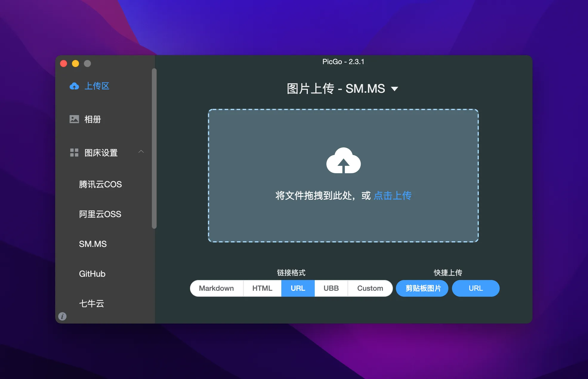Select Markdown link format

tap(216, 288)
